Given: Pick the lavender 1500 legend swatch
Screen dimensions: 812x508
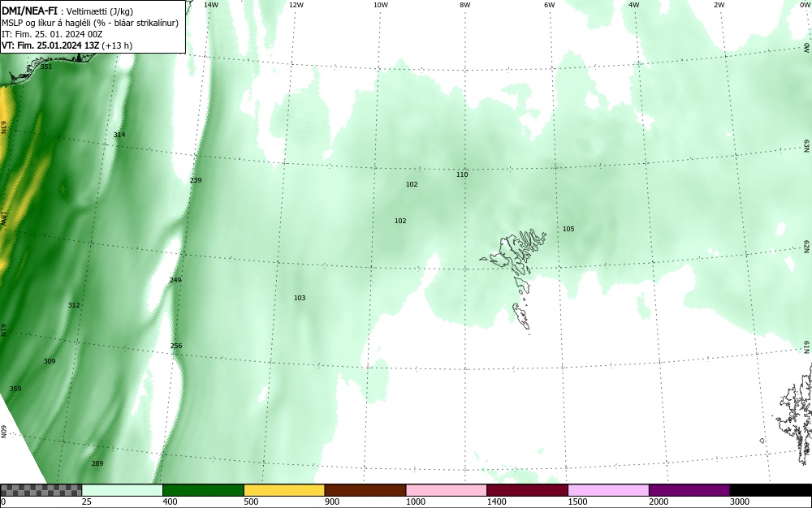Looking at the screenshot, I should [608, 490].
